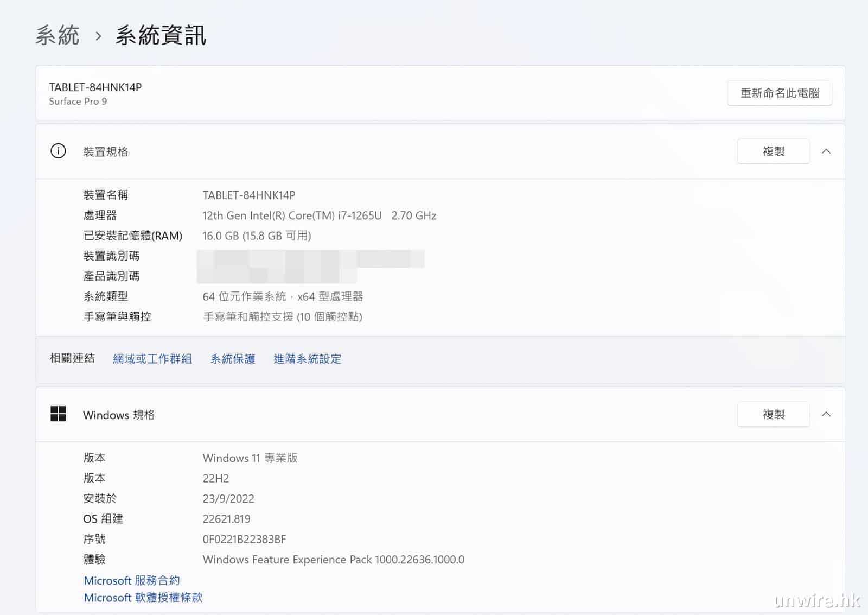The width and height of the screenshot is (868, 615).
Task: Open Microsoft 軟體授權條款 link
Action: click(143, 598)
